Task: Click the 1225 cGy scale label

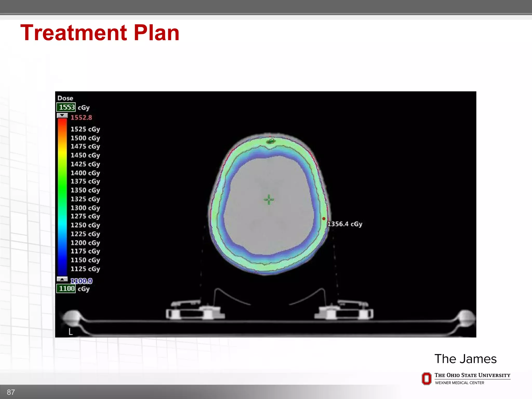Action: coord(85,234)
